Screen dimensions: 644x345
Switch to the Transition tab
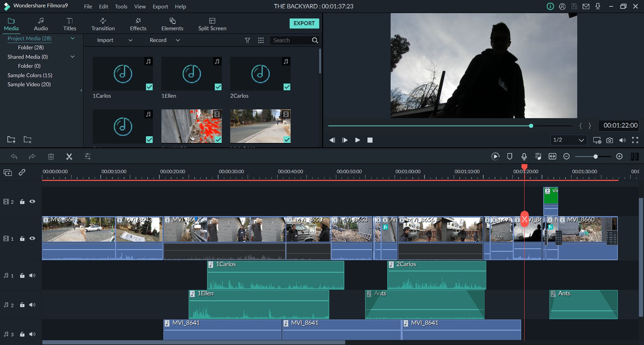coord(103,24)
